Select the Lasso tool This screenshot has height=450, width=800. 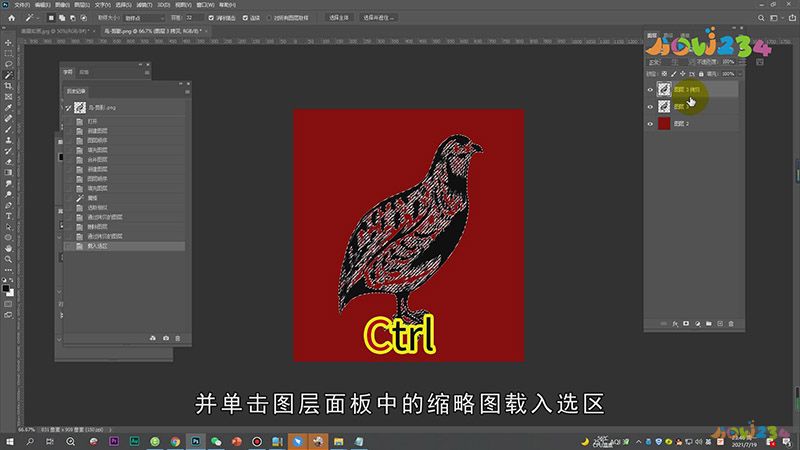8,64
